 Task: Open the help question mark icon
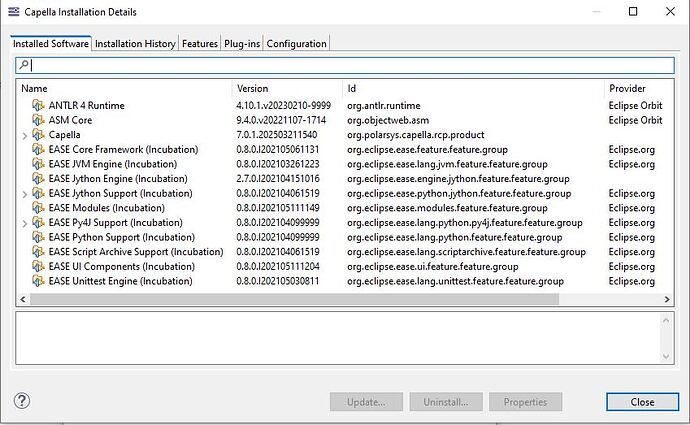(22, 401)
